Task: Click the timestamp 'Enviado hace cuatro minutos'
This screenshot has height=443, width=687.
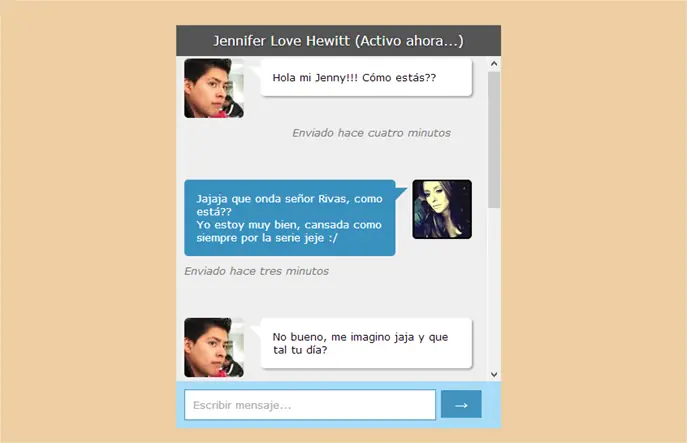Action: pos(371,133)
